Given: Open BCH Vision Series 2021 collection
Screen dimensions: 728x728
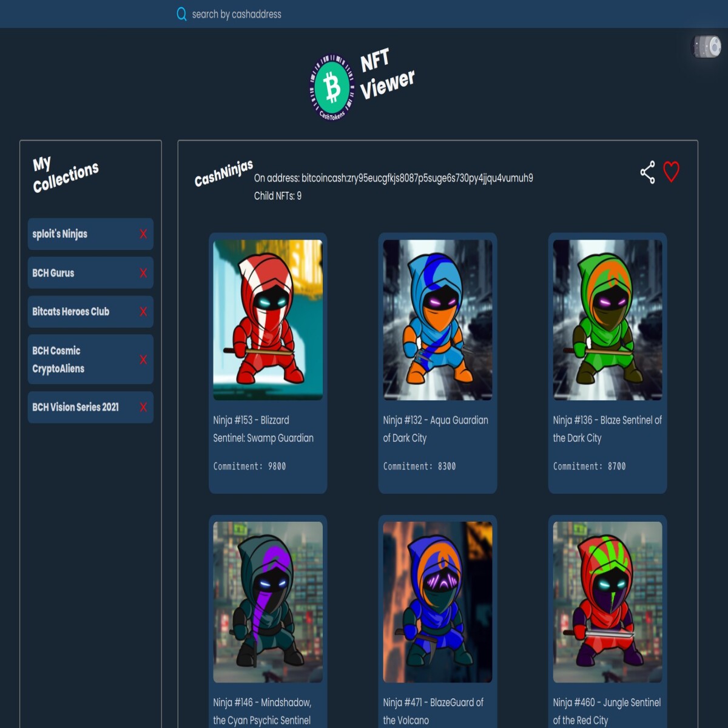Looking at the screenshot, I should tap(90, 407).
